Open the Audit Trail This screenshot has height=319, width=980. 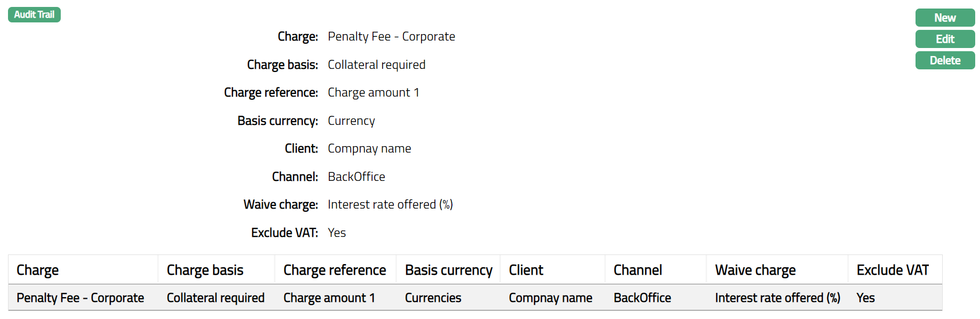pos(34,14)
